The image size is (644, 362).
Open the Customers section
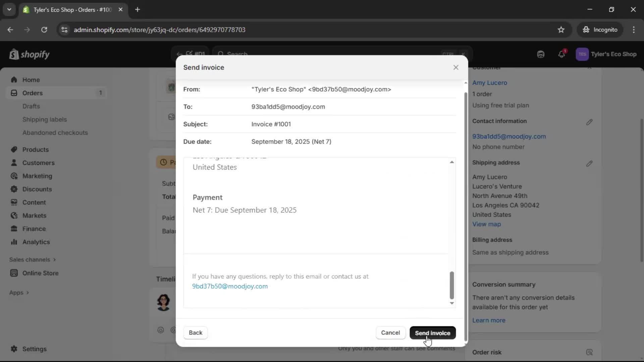(38, 163)
